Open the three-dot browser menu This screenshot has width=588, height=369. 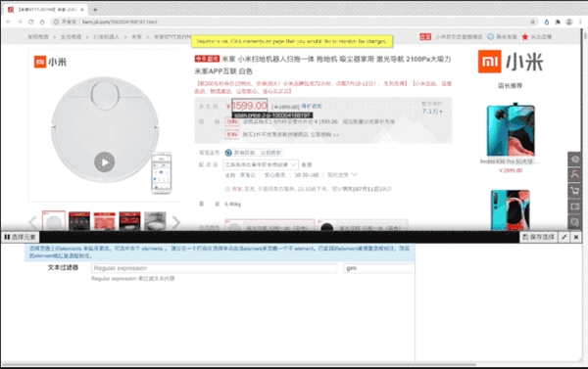pyautogui.click(x=580, y=22)
